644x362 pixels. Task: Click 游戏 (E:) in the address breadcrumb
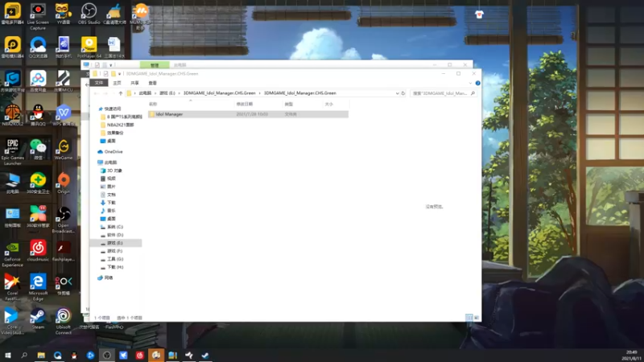click(x=167, y=93)
